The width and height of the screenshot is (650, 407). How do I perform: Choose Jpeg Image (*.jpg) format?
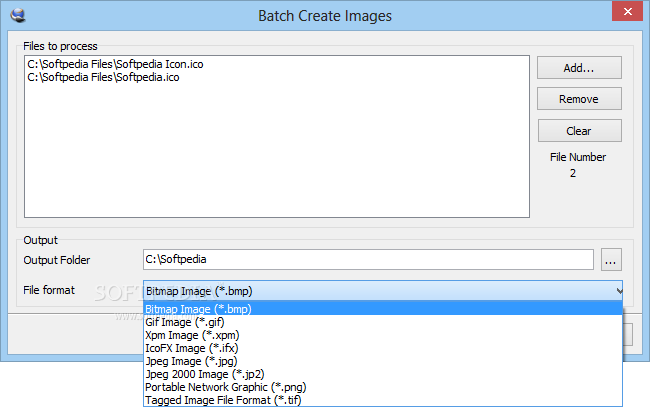(x=383, y=361)
